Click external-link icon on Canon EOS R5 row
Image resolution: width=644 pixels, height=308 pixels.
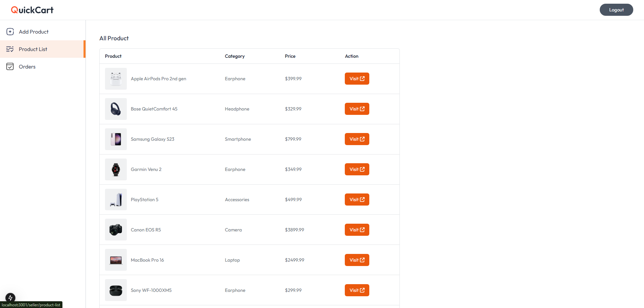coord(362,230)
